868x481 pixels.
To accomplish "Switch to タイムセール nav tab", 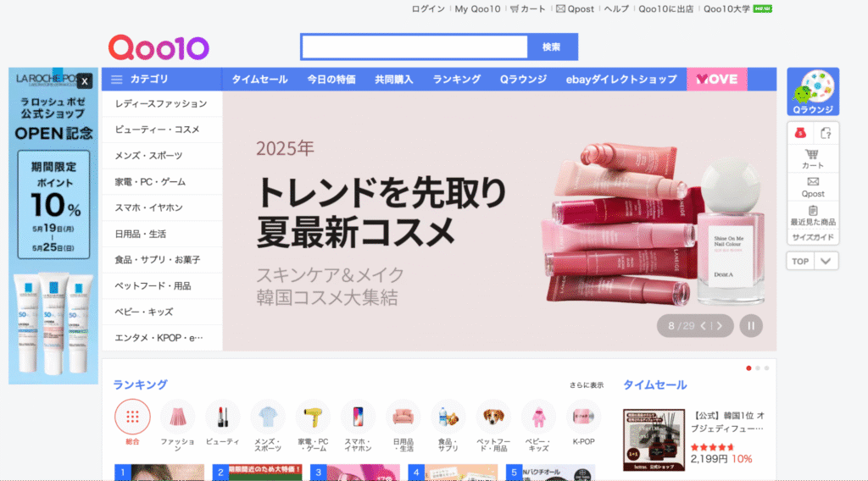I will coord(259,80).
